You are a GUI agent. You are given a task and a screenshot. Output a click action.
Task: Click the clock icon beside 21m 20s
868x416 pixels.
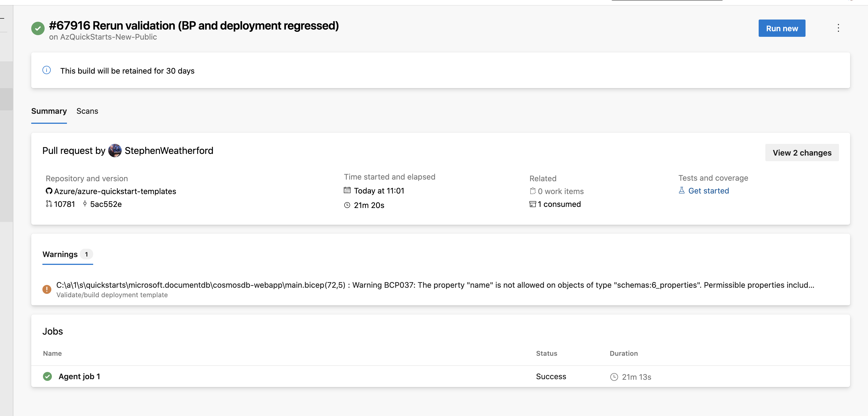(347, 205)
